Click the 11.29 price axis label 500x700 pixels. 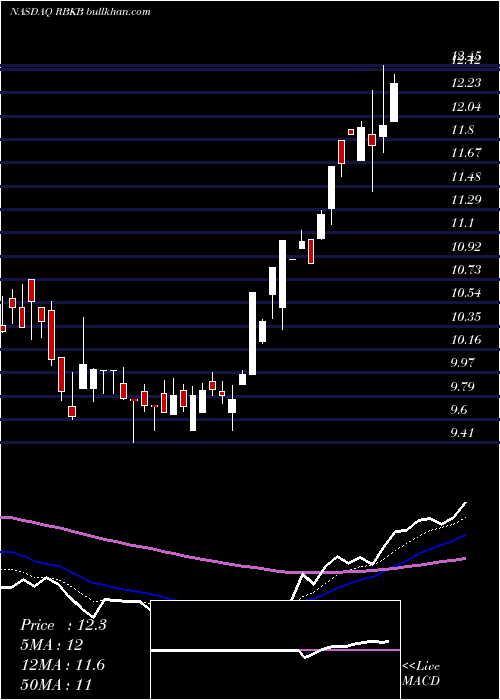[x=466, y=200]
